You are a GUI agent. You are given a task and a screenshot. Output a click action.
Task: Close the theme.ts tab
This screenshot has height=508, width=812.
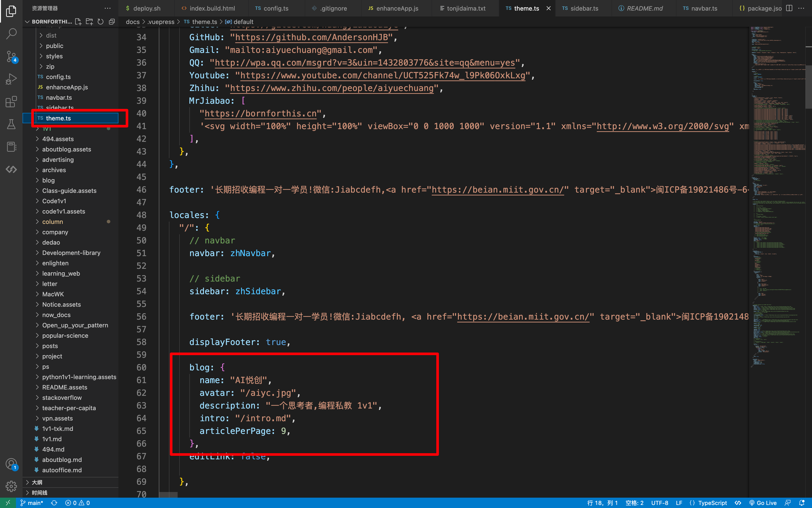(x=549, y=8)
